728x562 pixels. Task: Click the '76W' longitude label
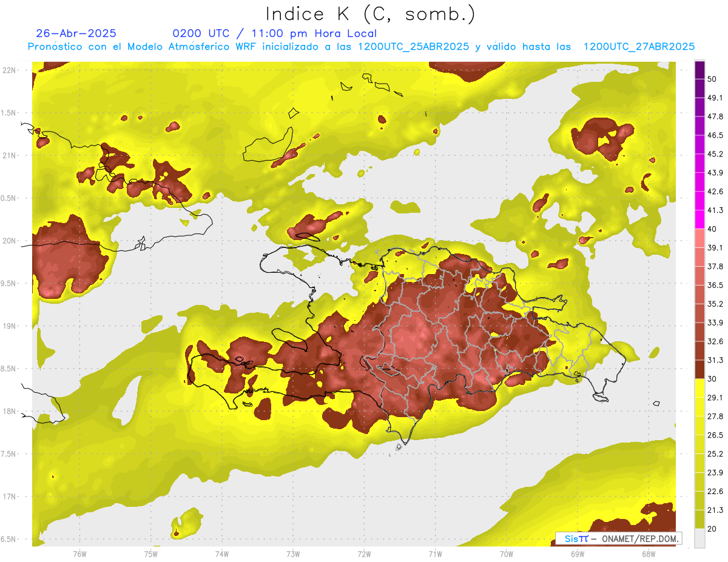coord(79,554)
